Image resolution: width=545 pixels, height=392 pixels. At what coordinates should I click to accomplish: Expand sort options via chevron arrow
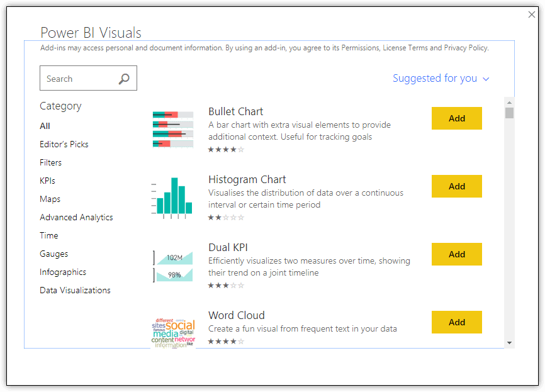486,79
